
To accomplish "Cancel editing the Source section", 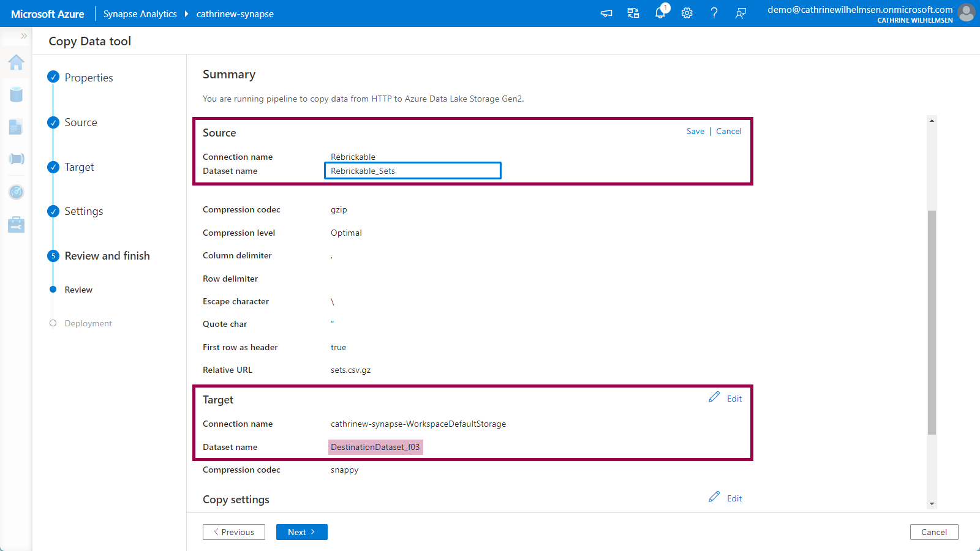I will coord(729,132).
